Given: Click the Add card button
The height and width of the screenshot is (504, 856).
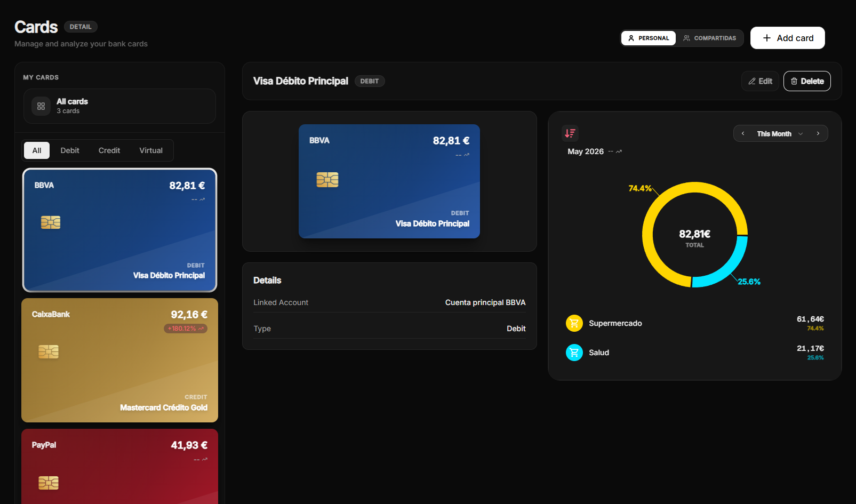Looking at the screenshot, I should click(788, 38).
